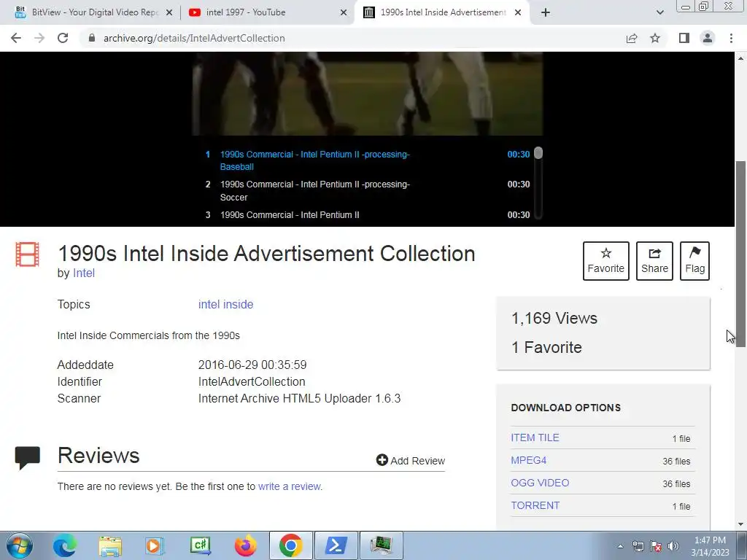The image size is (747, 560).
Task: Open the intel inside topic link
Action: [x=226, y=304]
